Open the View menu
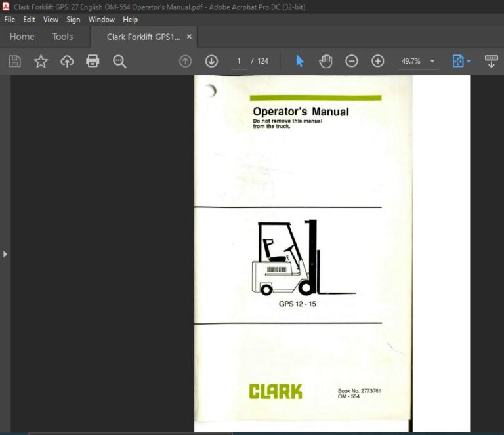Screen dimensions: 504x435 [x=51, y=20]
